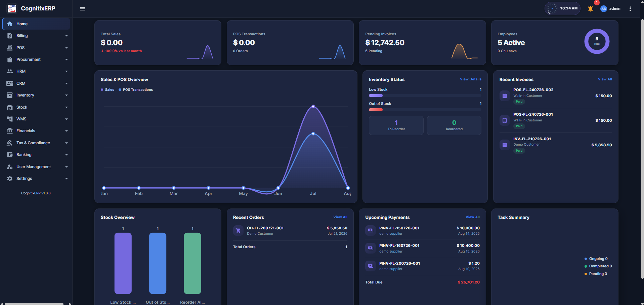
Task: Click invoice icon for POS-FL-240726-002
Action: point(505,96)
